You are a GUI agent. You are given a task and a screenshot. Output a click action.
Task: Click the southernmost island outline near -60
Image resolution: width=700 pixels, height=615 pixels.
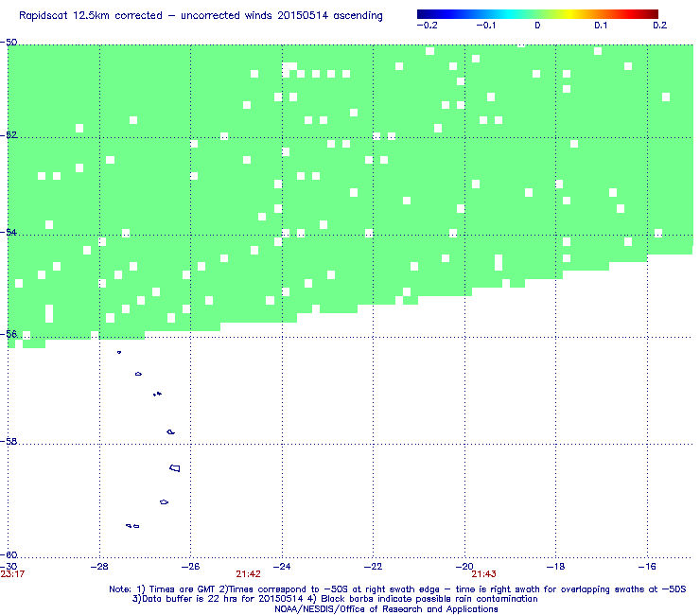coord(132,526)
